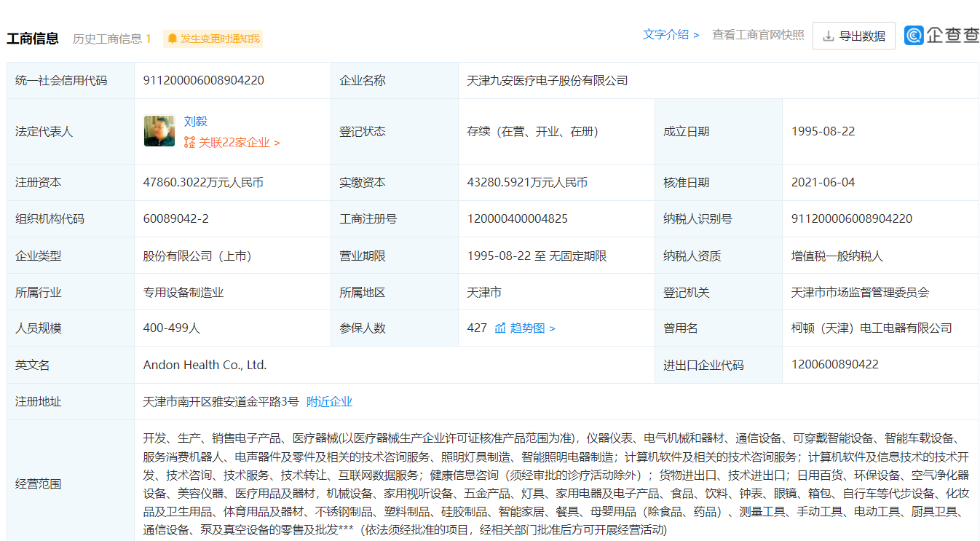Click the trend chart icon next to 427
980x541 pixels.
(500, 328)
